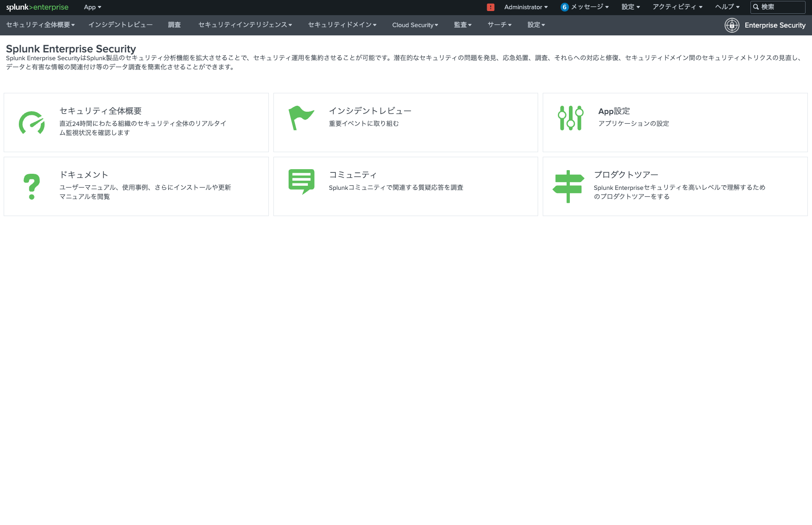Click the magnifier icon in search box
This screenshot has width=812, height=525.
coord(756,7)
